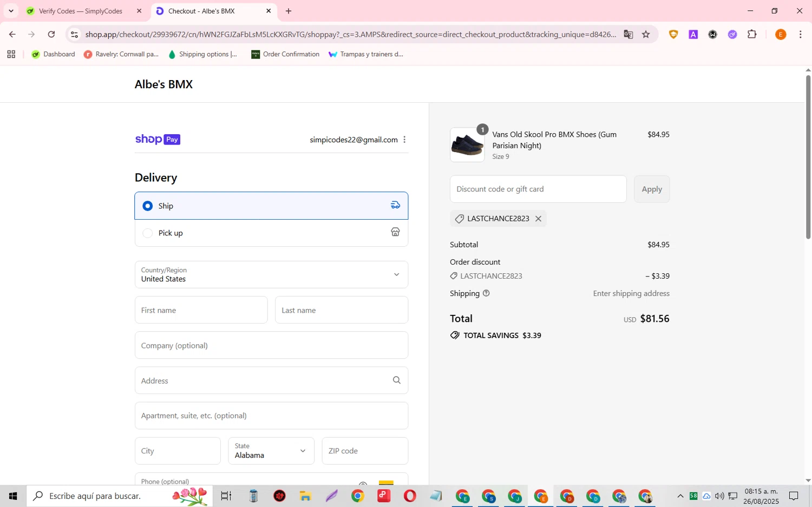Click the Shop Pay logo
Viewport: 812px width, 507px height.
tap(158, 140)
